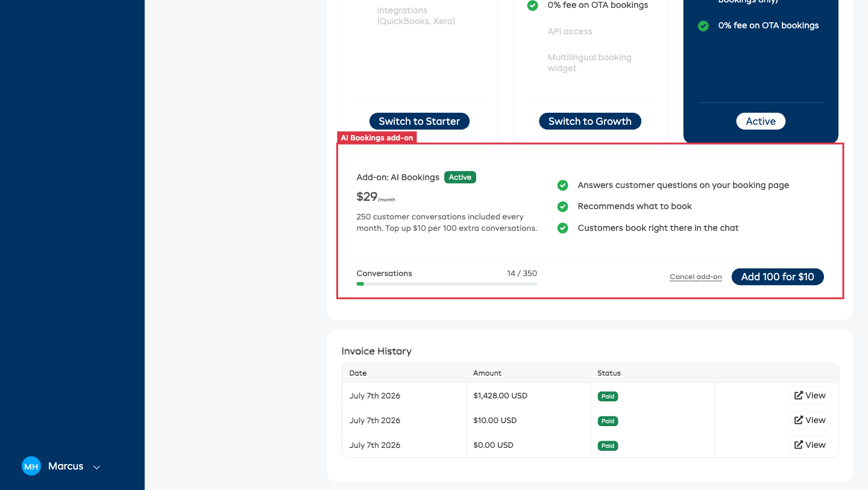Click the Amount column header
This screenshot has width=868, height=490.
[x=487, y=373]
